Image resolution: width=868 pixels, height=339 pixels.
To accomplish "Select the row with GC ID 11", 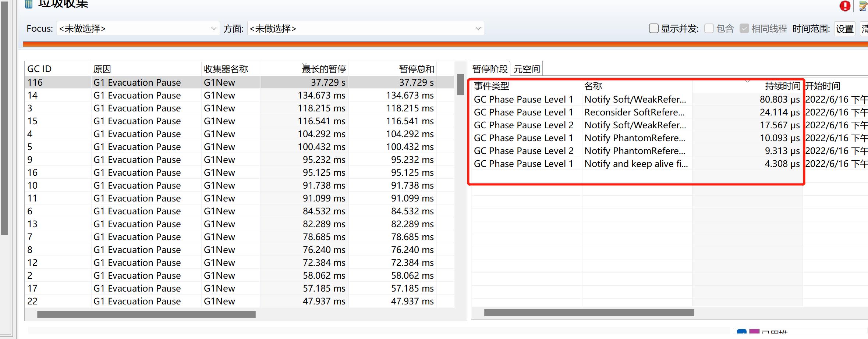I will coord(239,198).
